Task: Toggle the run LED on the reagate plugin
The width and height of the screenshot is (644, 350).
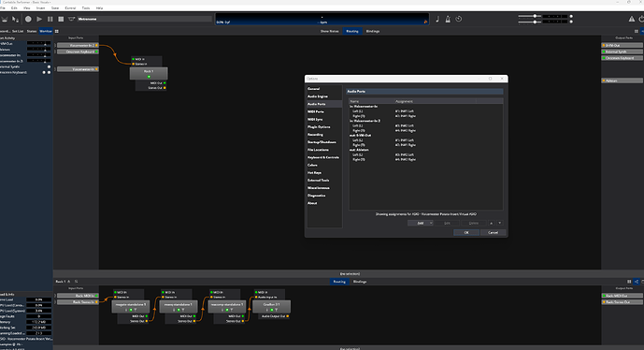Action: pos(131,310)
